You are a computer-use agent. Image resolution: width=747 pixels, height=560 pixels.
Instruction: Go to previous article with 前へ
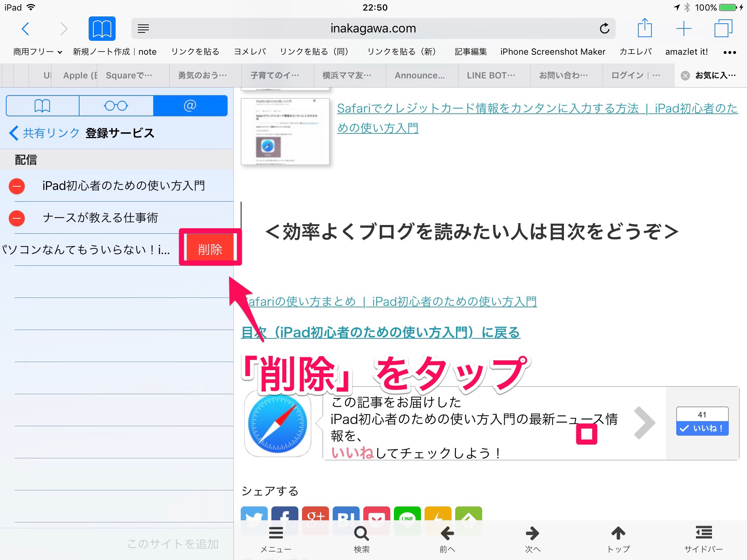pos(447,540)
